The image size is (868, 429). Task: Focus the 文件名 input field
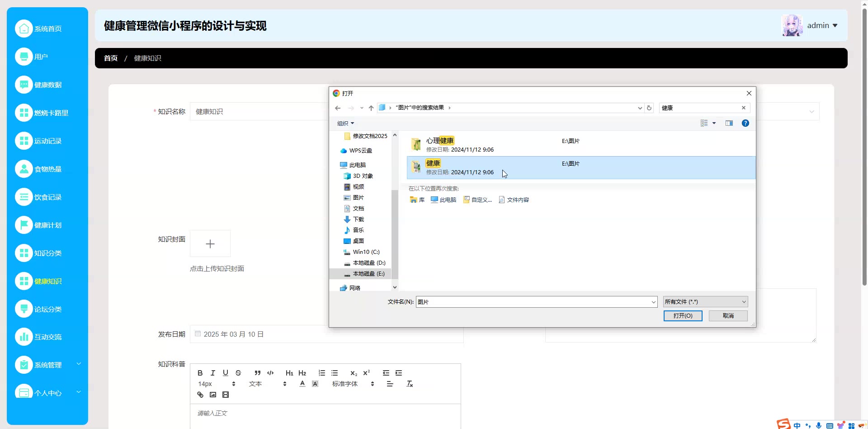point(533,302)
